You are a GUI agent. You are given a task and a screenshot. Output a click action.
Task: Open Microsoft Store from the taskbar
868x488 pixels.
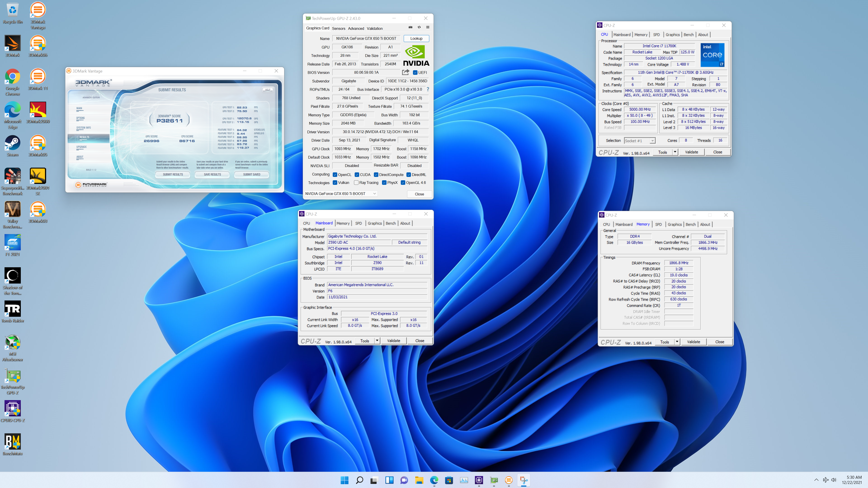click(x=449, y=480)
